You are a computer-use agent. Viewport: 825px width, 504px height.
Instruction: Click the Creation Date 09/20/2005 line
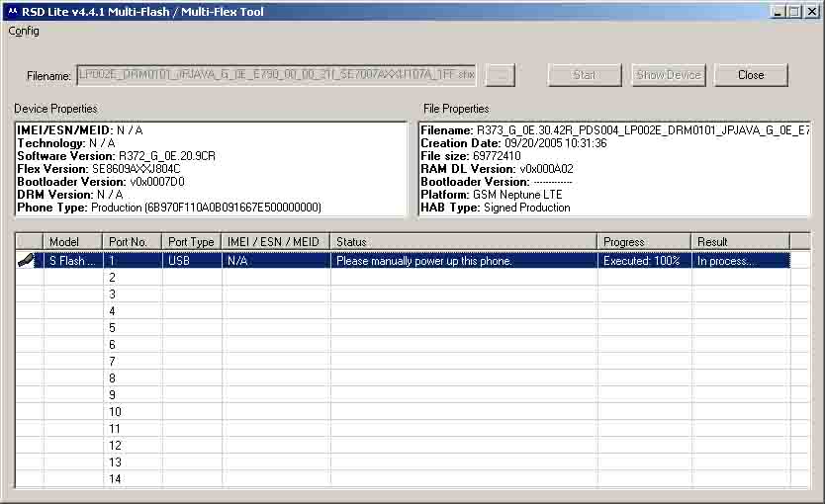click(513, 143)
